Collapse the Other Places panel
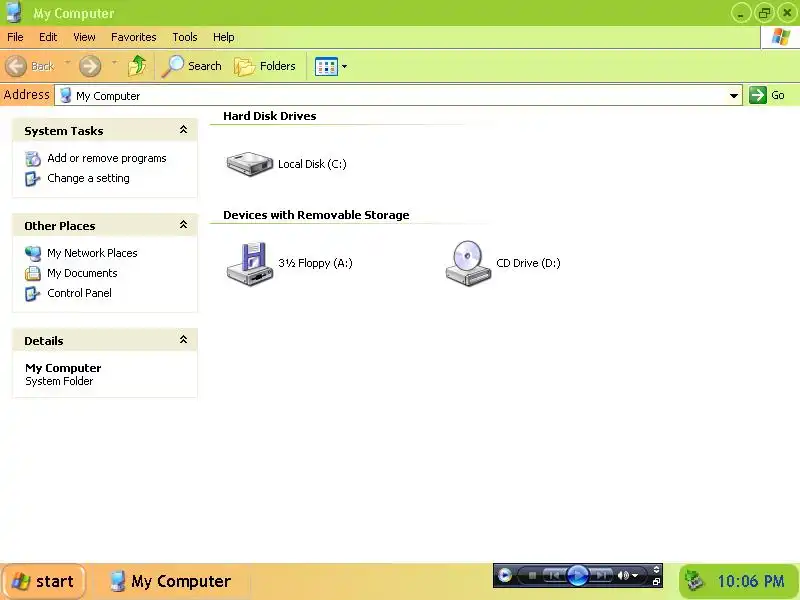 [183, 225]
